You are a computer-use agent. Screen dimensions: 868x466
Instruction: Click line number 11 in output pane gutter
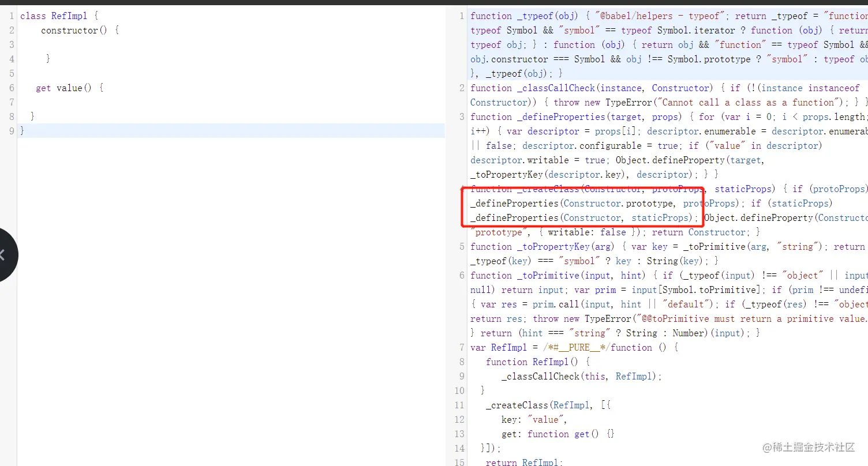pyautogui.click(x=459, y=405)
